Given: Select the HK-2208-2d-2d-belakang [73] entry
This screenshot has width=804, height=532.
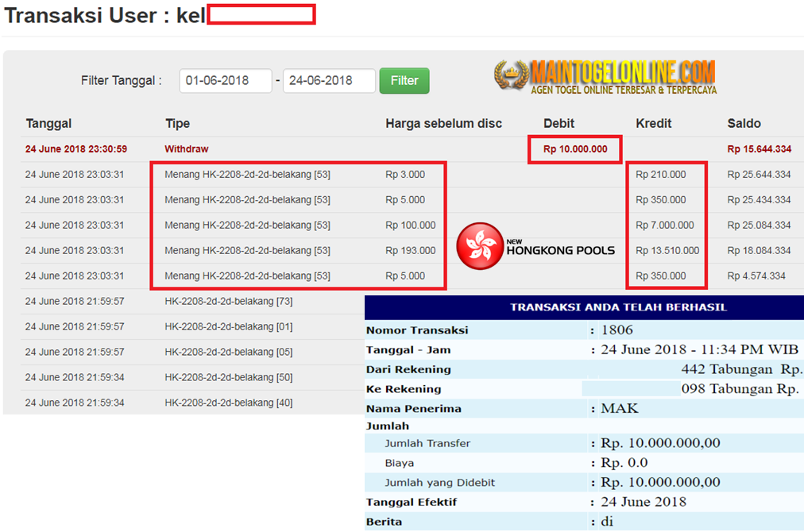Looking at the screenshot, I should pos(228,302).
